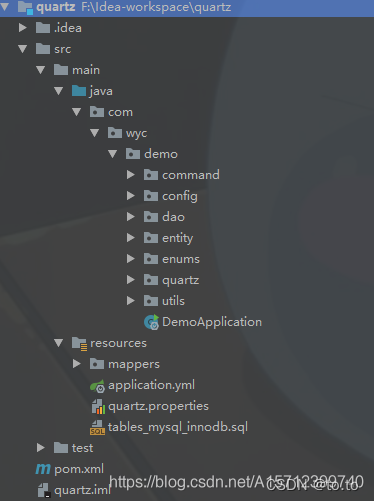Click the quartz.properties file icon

tap(98, 406)
